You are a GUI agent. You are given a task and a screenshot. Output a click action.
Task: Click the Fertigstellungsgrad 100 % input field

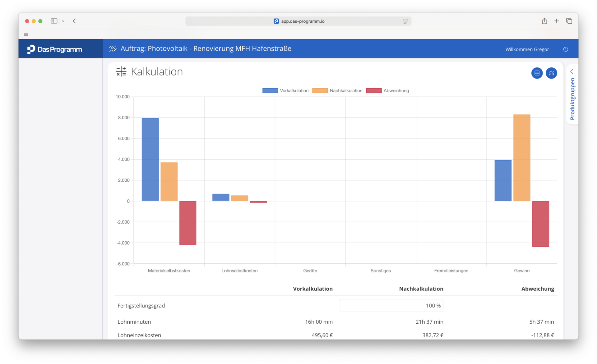[x=391, y=306]
